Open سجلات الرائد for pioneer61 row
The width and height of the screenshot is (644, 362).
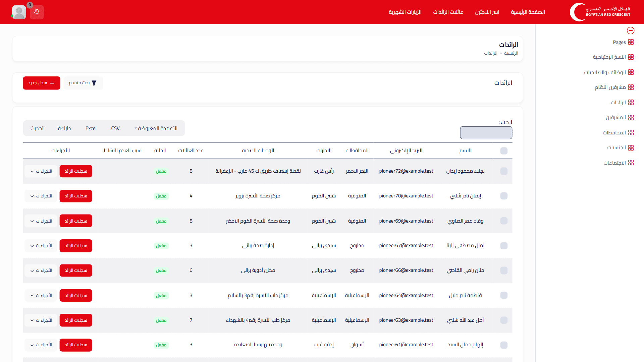coord(76,345)
